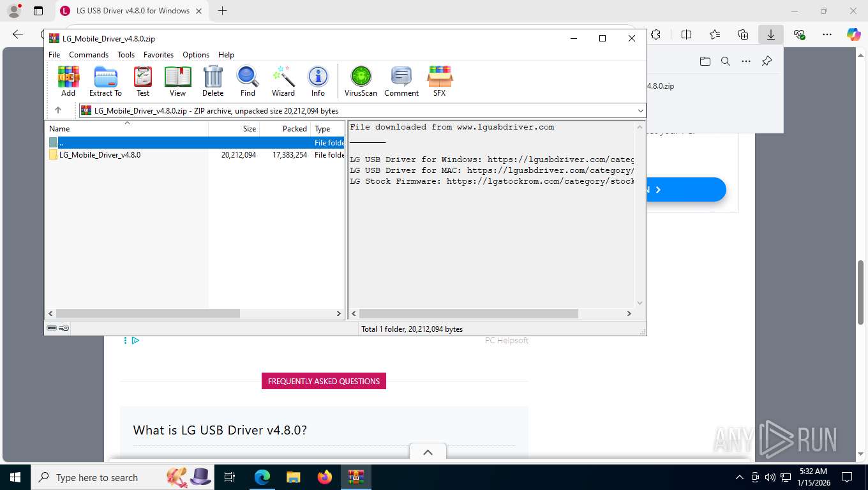Open Edge Copilot icon
Viewport: 868px width, 490px height.
(853, 34)
